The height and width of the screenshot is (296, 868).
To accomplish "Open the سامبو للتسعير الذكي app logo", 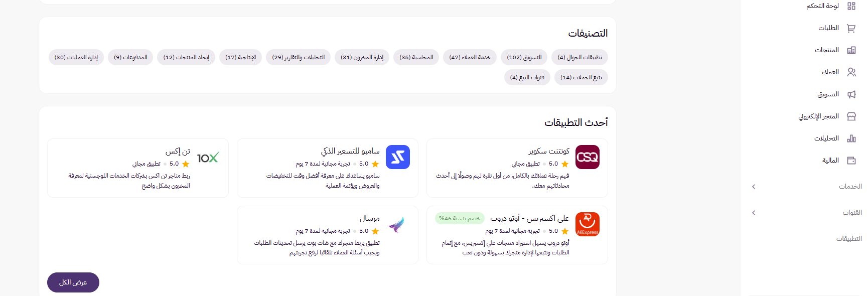I will pyautogui.click(x=398, y=157).
